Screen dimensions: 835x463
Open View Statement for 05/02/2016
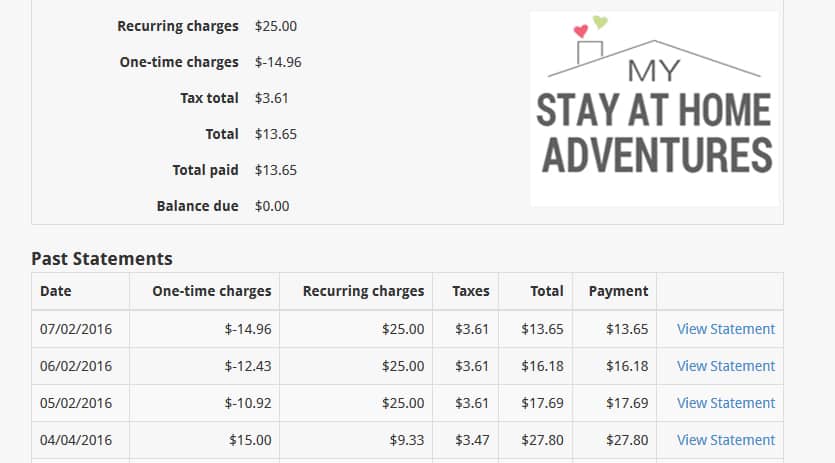(x=726, y=403)
